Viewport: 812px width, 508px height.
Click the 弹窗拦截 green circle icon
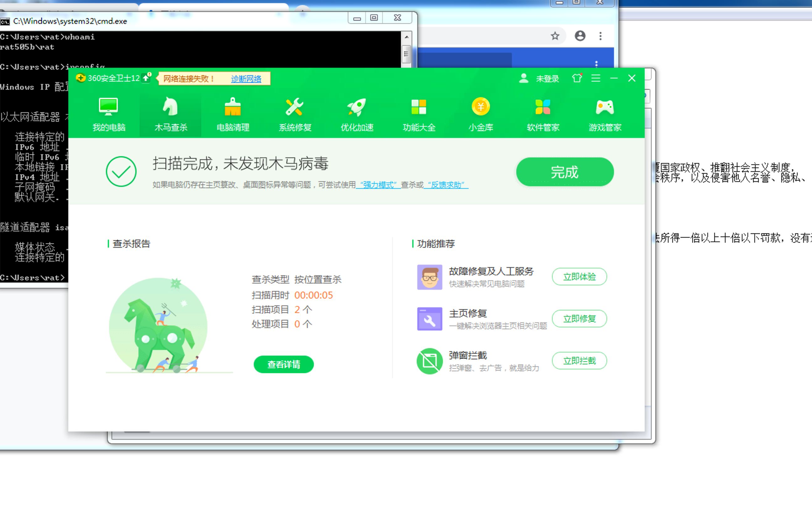point(429,361)
